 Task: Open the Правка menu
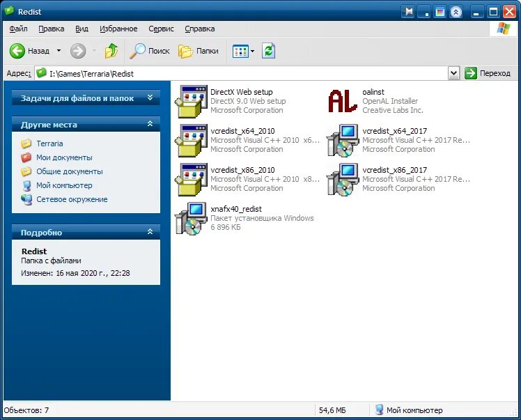(51, 29)
